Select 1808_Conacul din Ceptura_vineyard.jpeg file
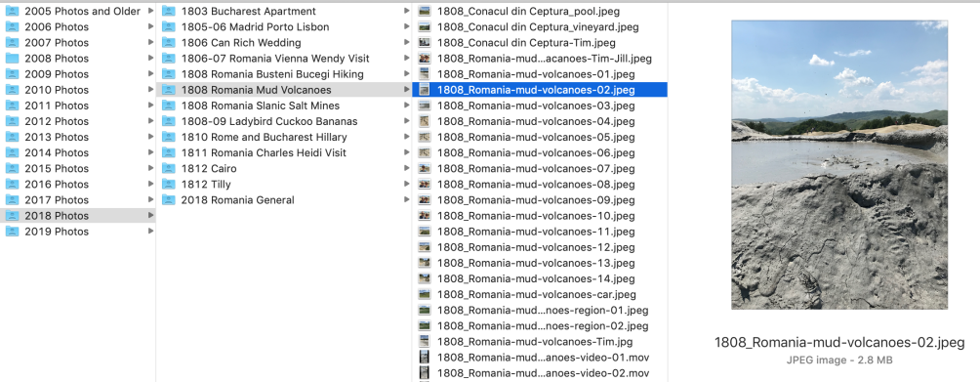980x382 pixels. pos(540,27)
